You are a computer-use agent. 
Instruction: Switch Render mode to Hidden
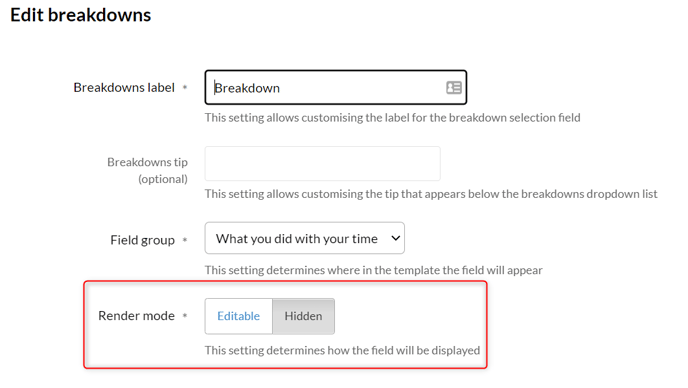click(303, 316)
